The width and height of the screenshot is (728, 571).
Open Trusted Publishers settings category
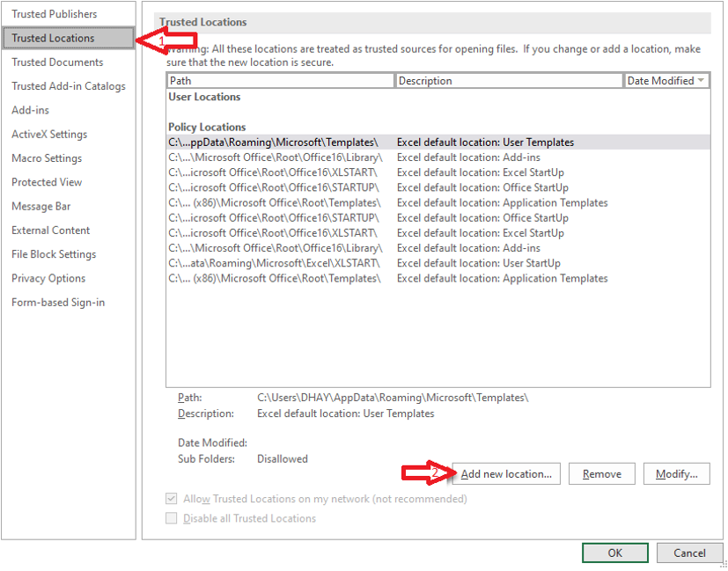[x=55, y=14]
